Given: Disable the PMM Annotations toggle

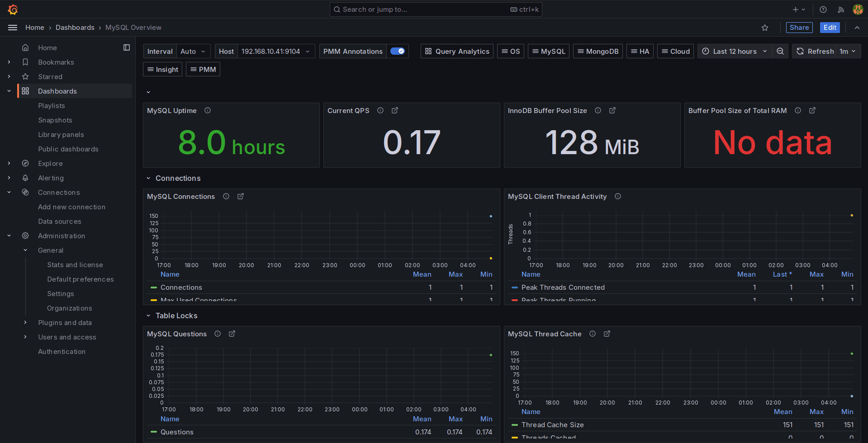Looking at the screenshot, I should [x=398, y=51].
